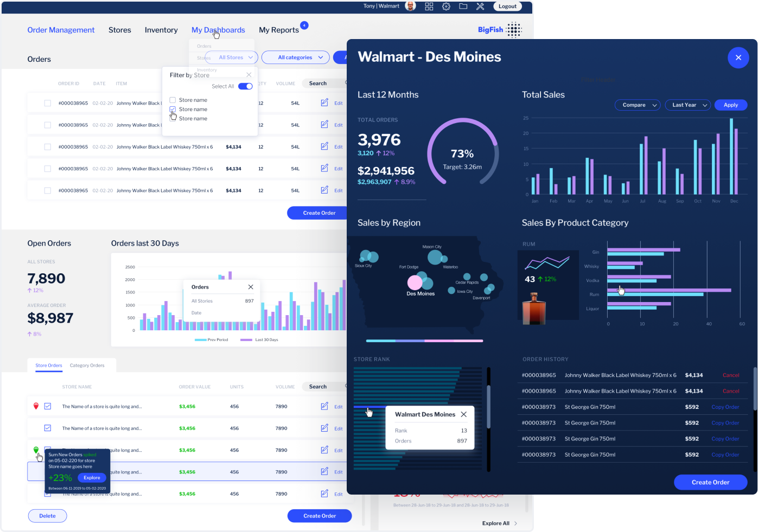Enable Select All in Filter by Store
Screen dimensions: 758x532
245,86
